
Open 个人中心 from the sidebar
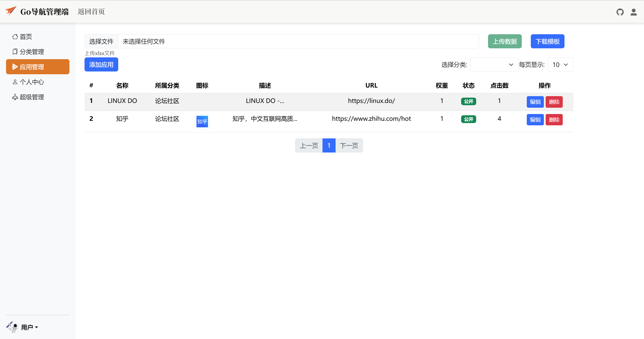pyautogui.click(x=32, y=82)
